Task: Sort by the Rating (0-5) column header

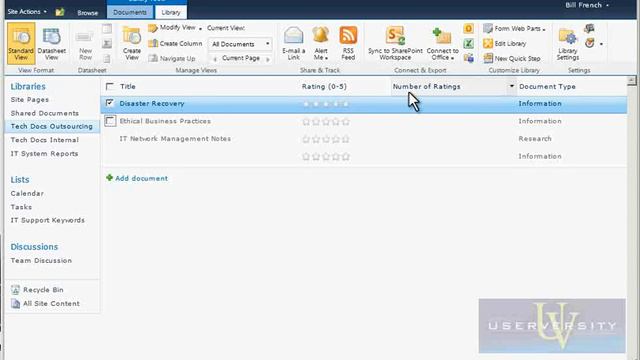Action: [x=324, y=87]
